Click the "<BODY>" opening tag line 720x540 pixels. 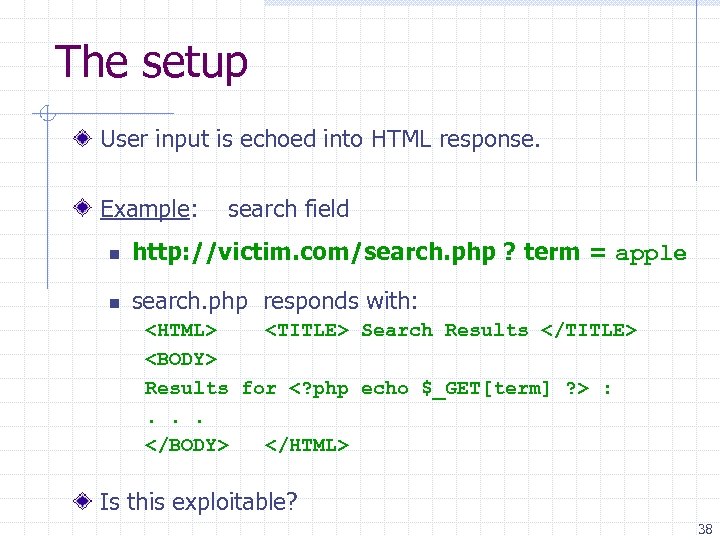(180, 359)
